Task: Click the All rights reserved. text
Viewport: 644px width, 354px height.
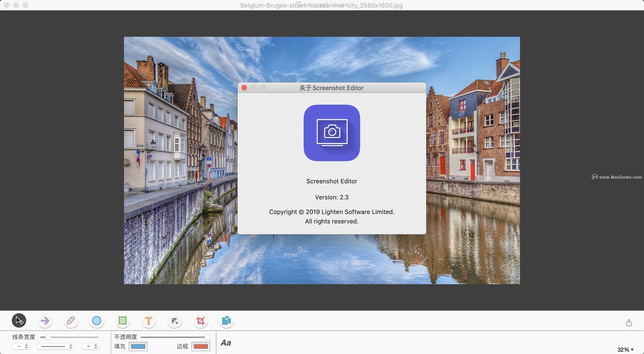Action: coord(332,221)
